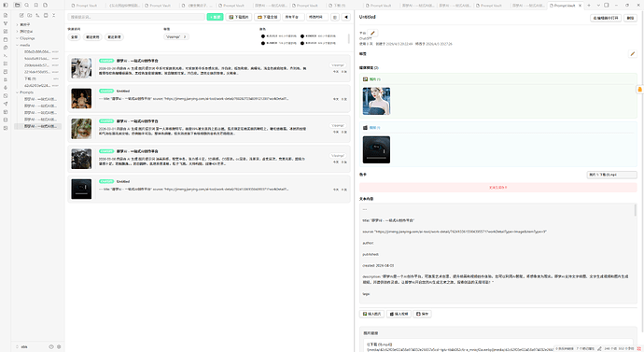Switch to the 下载 (9) tab

(339, 6)
